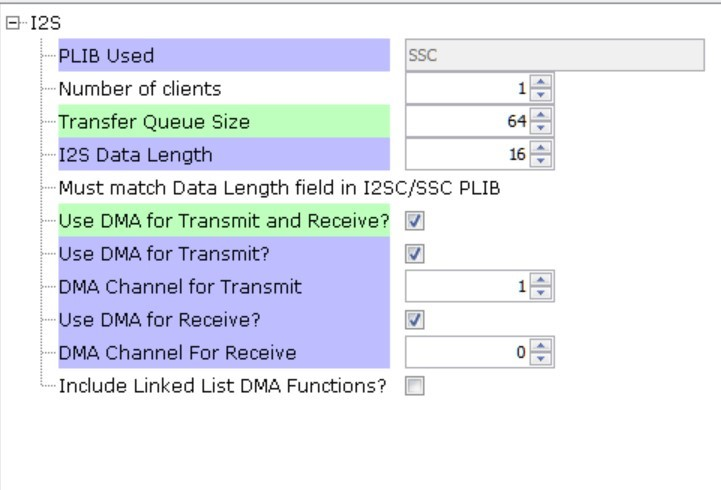Uncheck Use DMA for Transmit and Receive
Viewport: 721px width, 490px height.
tap(414, 221)
